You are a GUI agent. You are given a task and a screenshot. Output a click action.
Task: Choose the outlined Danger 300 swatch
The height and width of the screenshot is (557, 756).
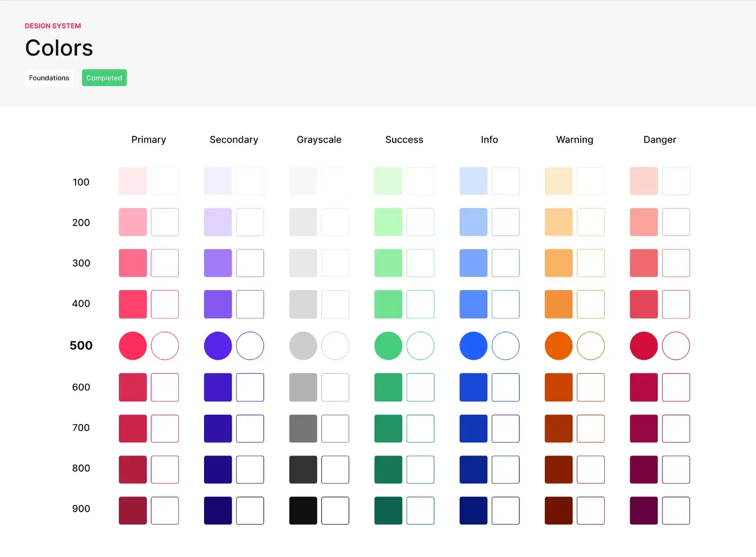click(x=676, y=263)
